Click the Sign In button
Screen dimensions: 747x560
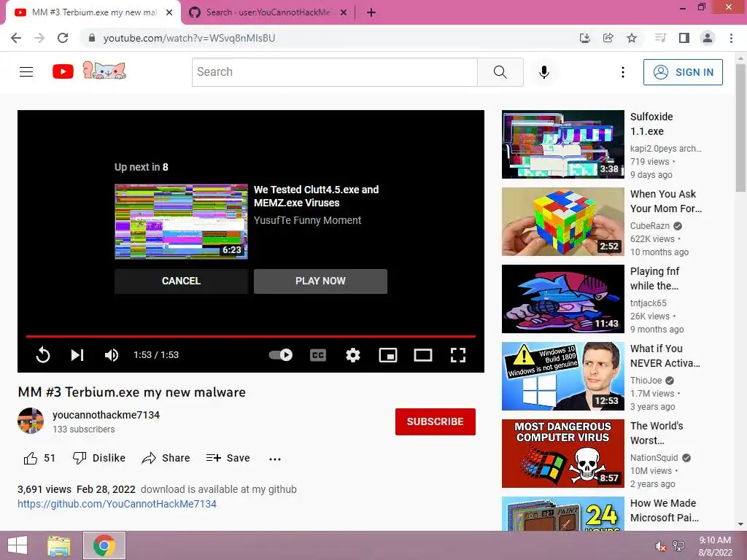pos(683,72)
